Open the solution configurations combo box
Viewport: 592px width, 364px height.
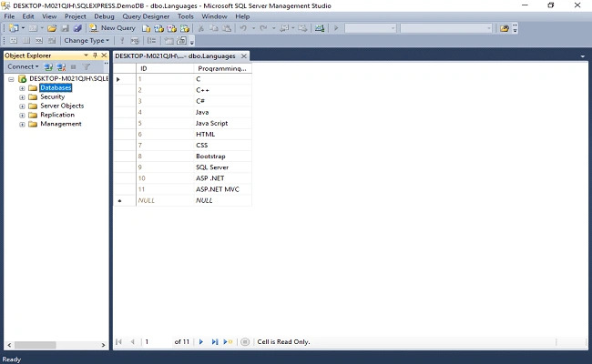371,28
